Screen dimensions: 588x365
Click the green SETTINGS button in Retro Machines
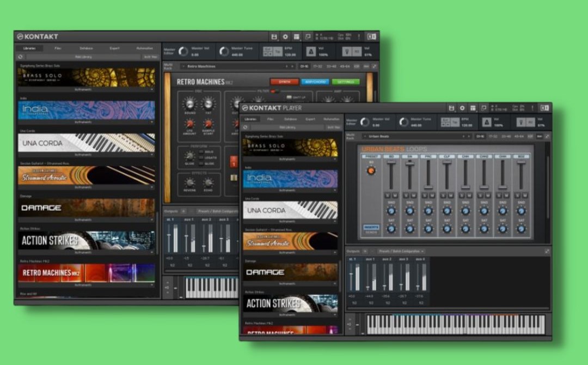(346, 82)
